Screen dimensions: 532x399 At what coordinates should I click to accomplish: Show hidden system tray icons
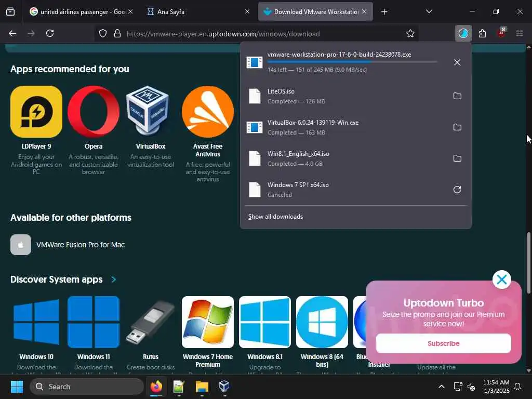pyautogui.click(x=442, y=387)
